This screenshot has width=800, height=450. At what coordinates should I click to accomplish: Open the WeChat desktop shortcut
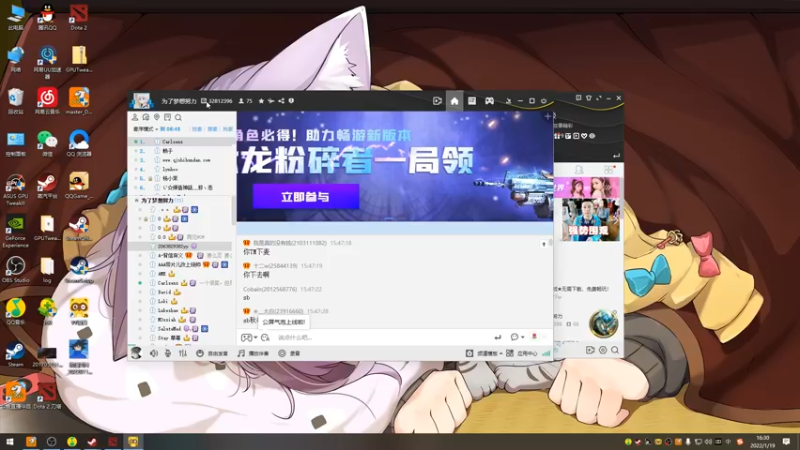(x=47, y=143)
